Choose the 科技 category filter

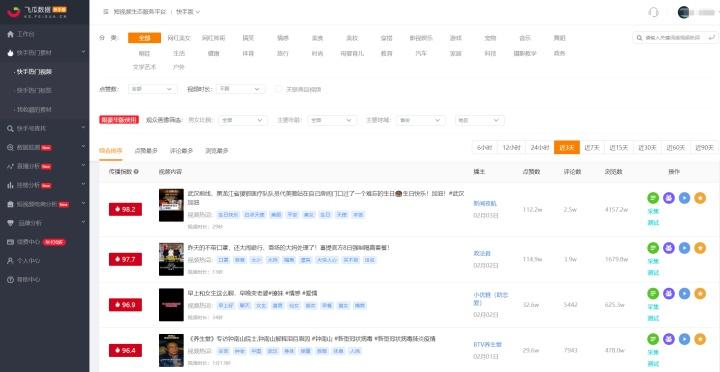coord(490,53)
